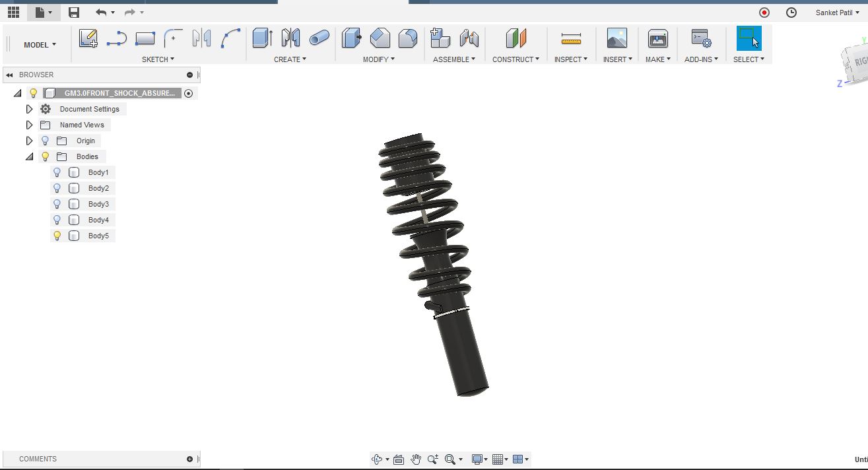Redo the last action

130,12
